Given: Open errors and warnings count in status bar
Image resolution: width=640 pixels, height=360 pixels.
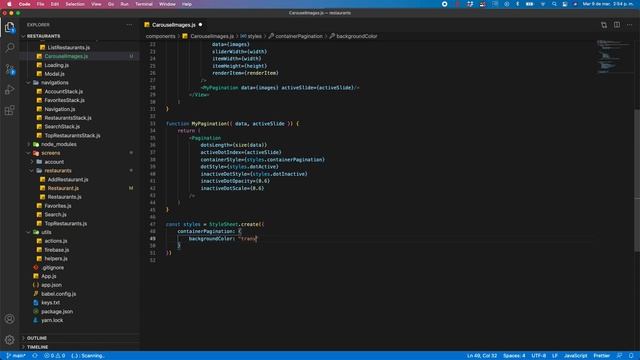Looking at the screenshot, I should click(54, 356).
